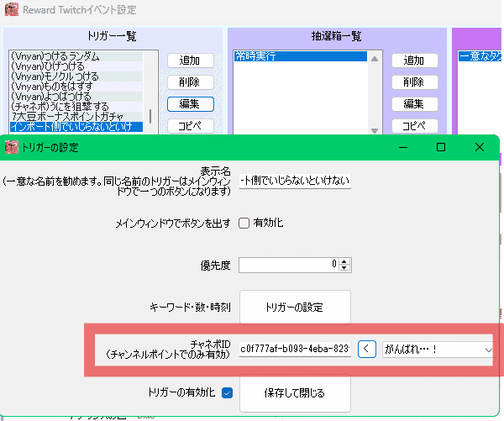Click 保存して閉じる button

coord(295,393)
